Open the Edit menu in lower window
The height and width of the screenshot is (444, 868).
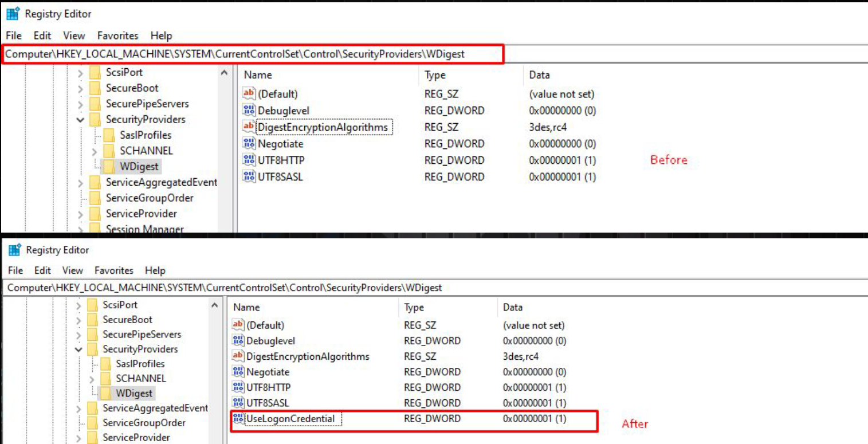click(x=42, y=270)
